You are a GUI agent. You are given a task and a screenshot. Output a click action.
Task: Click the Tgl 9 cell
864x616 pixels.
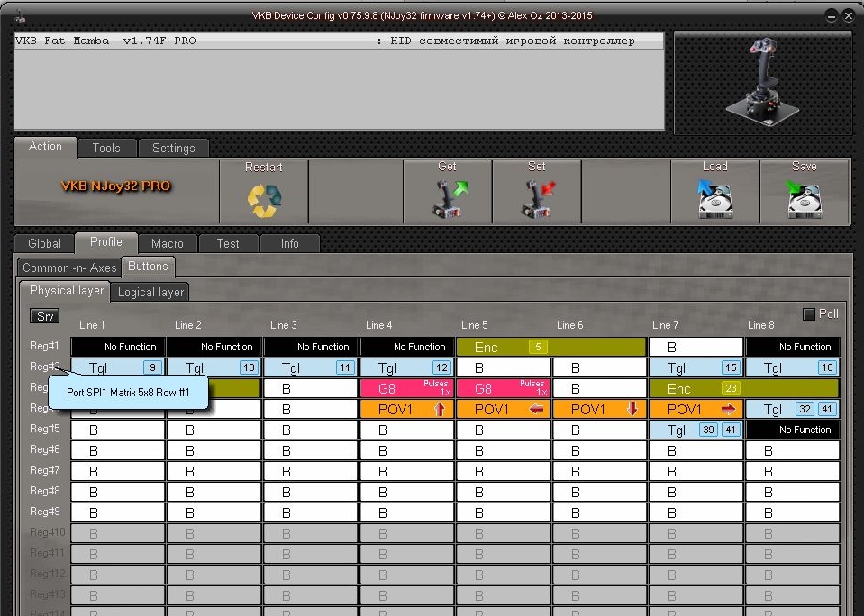(x=118, y=367)
